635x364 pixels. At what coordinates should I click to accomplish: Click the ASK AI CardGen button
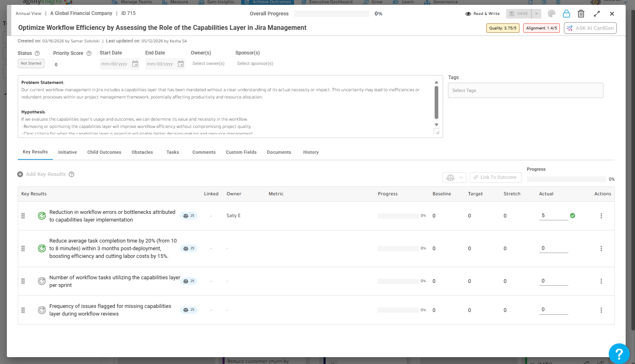(590, 28)
